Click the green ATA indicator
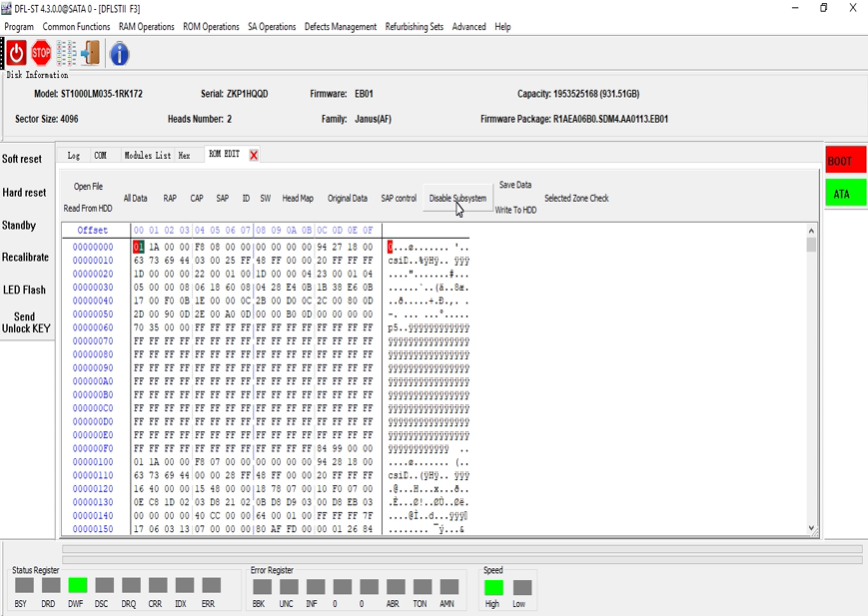This screenshot has height=616, width=868. (844, 194)
